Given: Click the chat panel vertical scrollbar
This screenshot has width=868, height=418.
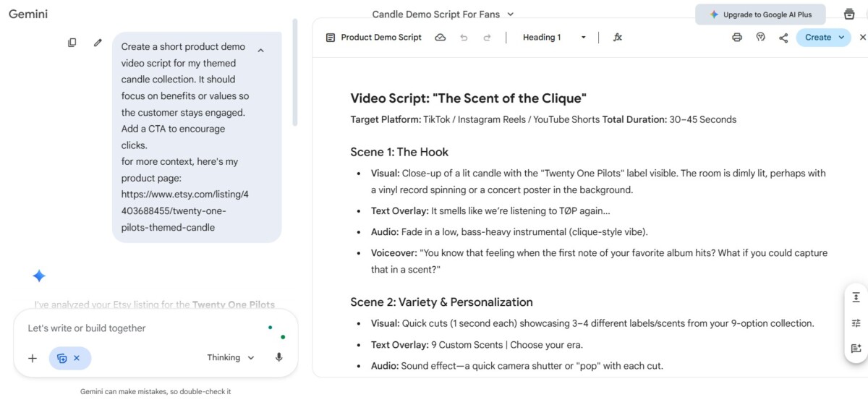Looking at the screenshot, I should (294, 72).
